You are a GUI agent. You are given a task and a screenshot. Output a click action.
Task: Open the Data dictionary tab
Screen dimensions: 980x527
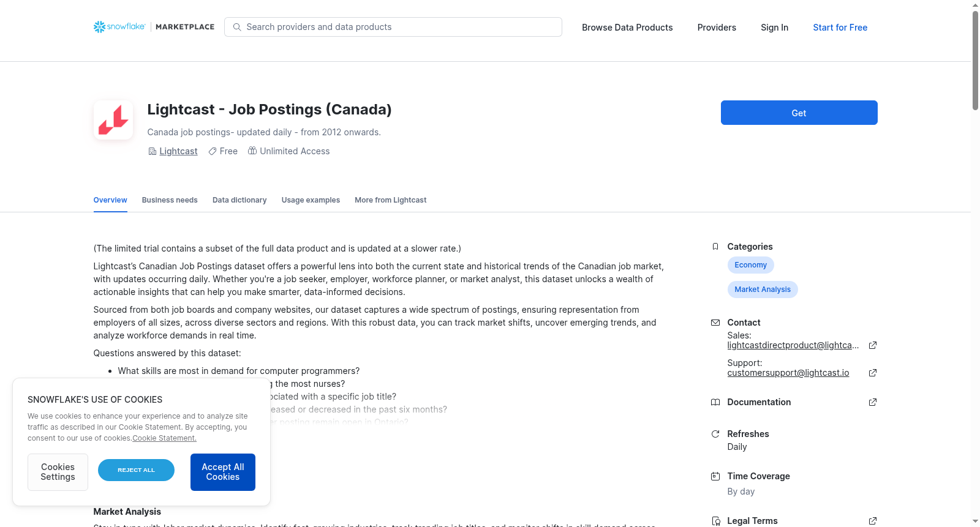pos(239,200)
